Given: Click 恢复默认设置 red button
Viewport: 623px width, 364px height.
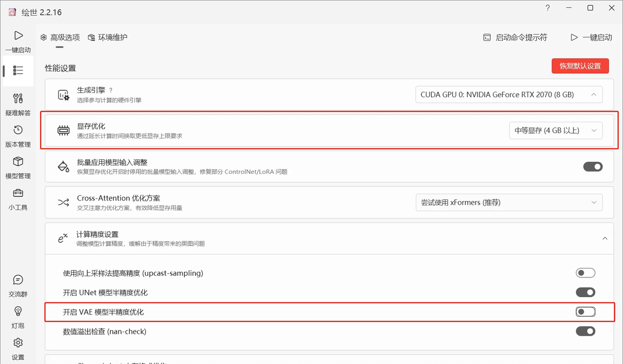Looking at the screenshot, I should 580,66.
